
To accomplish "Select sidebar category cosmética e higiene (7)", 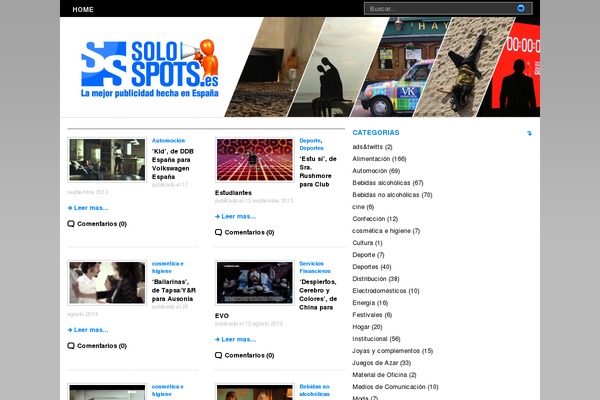I will (386, 231).
